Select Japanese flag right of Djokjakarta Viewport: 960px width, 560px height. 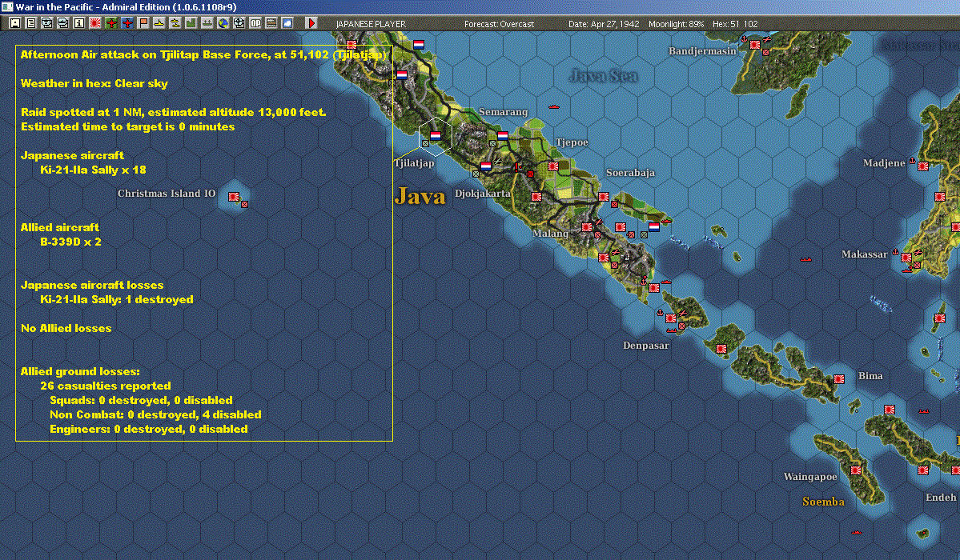tap(536, 197)
